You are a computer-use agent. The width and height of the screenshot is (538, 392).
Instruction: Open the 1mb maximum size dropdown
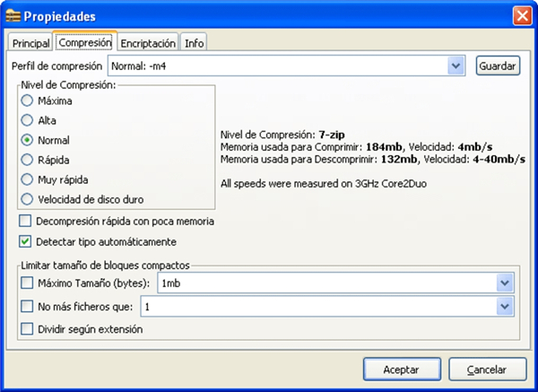[x=502, y=284]
